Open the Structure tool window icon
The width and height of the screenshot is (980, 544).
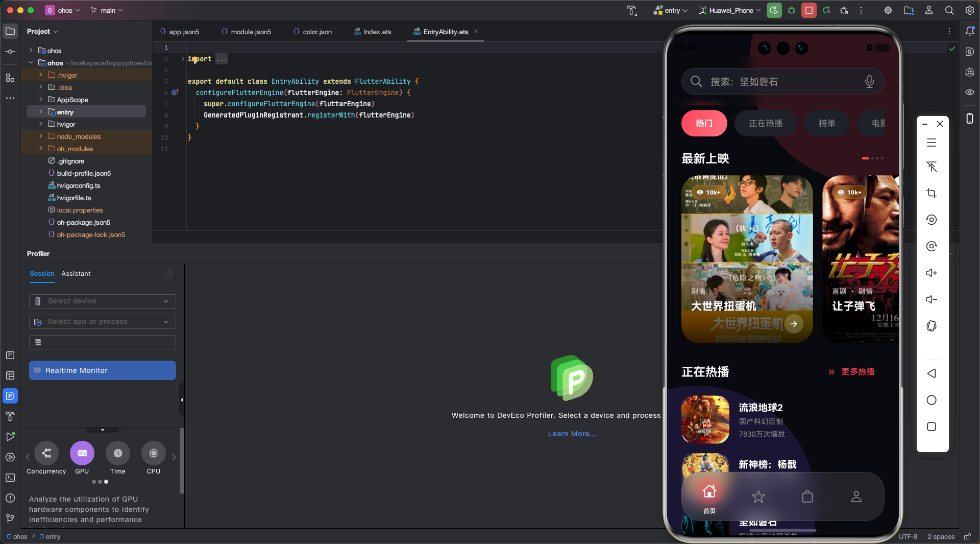(10, 78)
